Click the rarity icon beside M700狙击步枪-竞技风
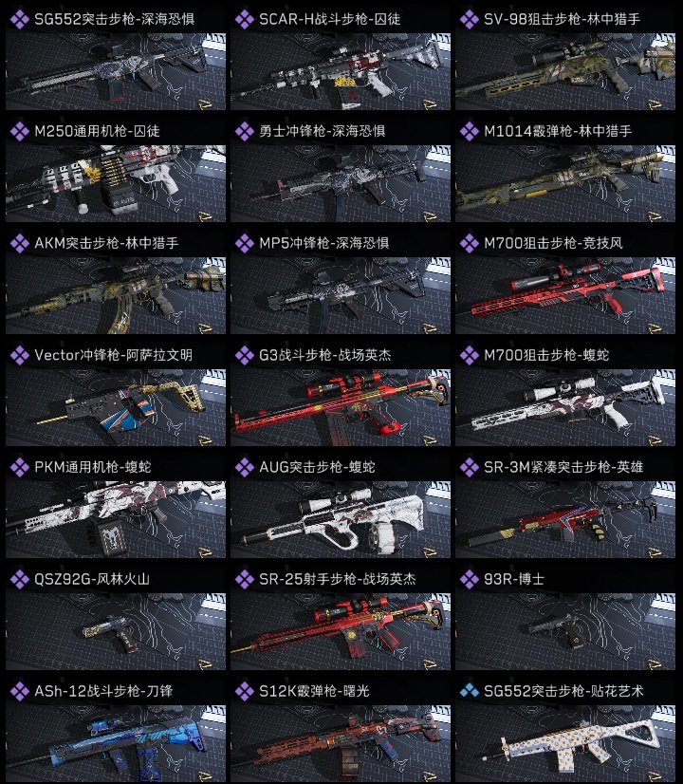The height and width of the screenshot is (784, 683). coord(470,244)
